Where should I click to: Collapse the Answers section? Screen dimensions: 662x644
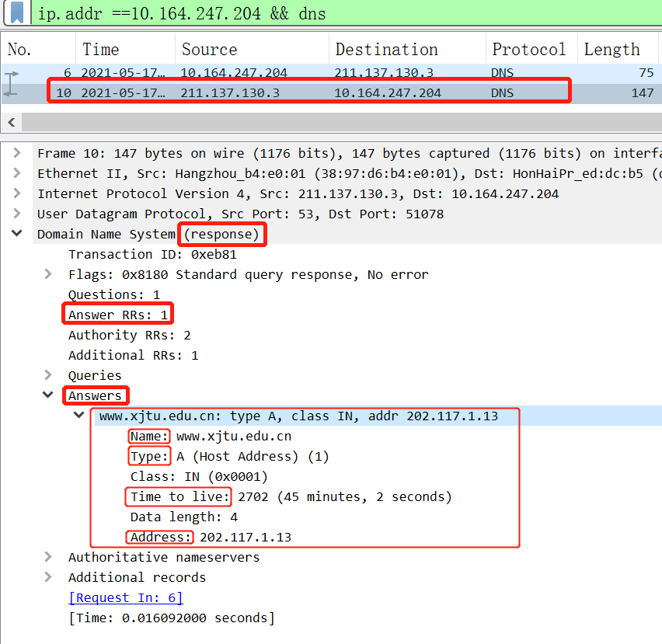[x=48, y=395]
